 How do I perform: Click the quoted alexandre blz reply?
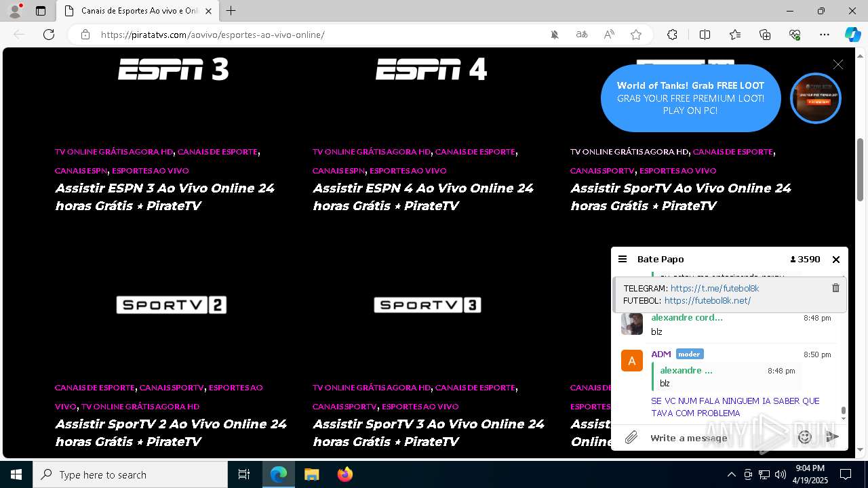tap(726, 377)
